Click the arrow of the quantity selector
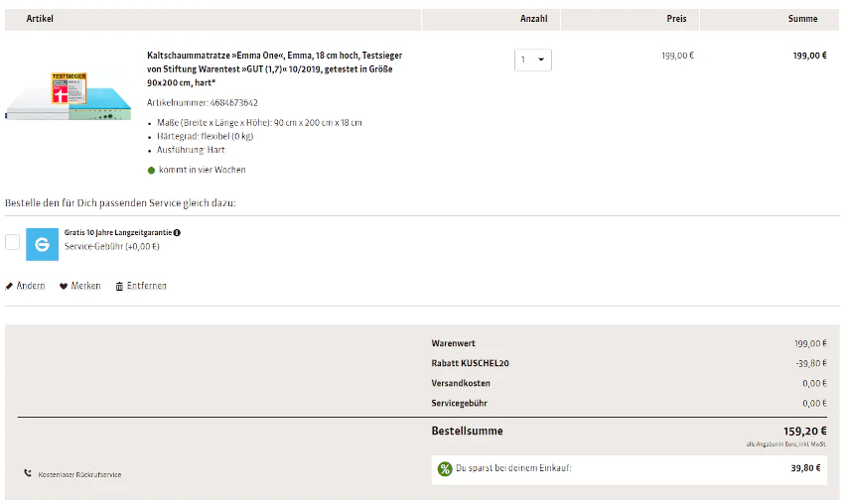Image resolution: width=844 pixels, height=504 pixels. point(541,60)
